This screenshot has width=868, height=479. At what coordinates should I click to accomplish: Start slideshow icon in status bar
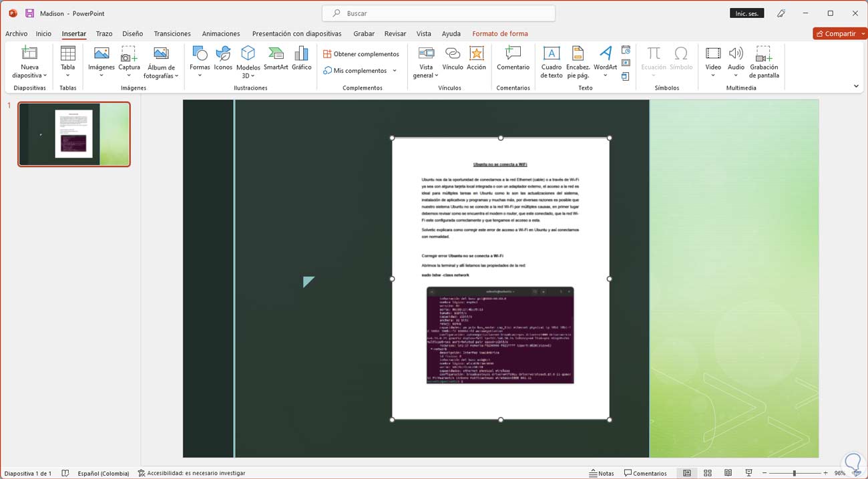click(x=748, y=473)
